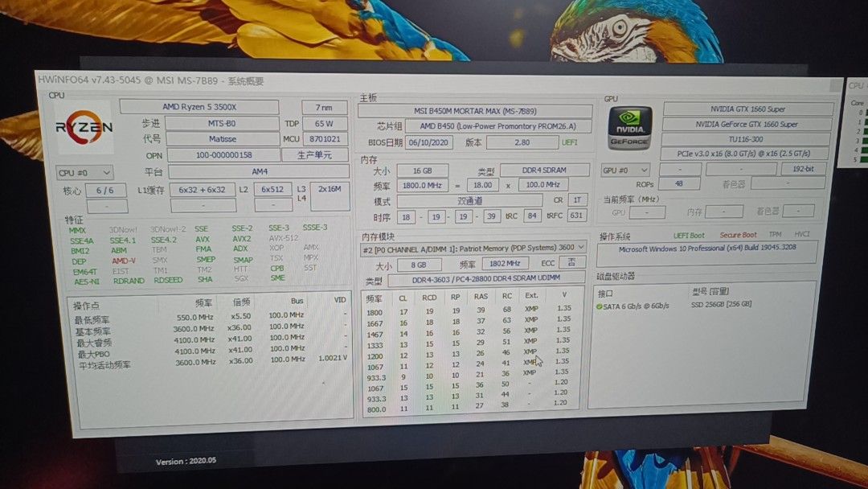Click the AMD Ryzen logo image
868x489 pixels.
(84, 127)
